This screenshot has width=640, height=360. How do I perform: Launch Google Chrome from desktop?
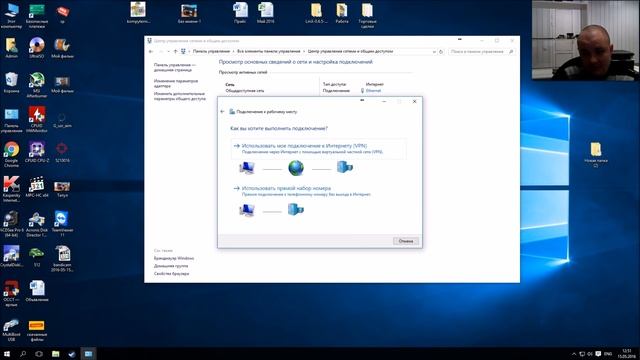[11, 155]
